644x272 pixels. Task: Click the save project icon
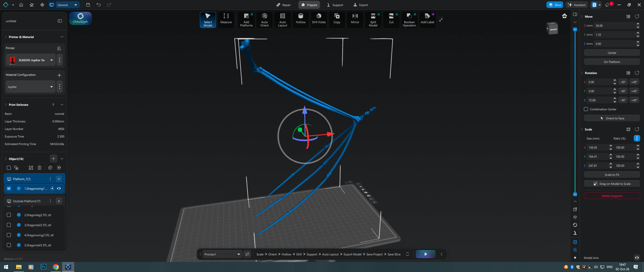coord(88,5)
